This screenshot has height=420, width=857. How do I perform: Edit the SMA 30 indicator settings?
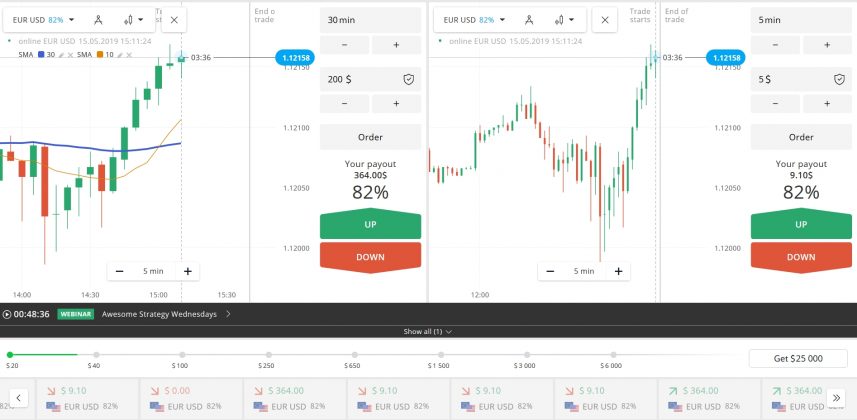(x=60, y=54)
